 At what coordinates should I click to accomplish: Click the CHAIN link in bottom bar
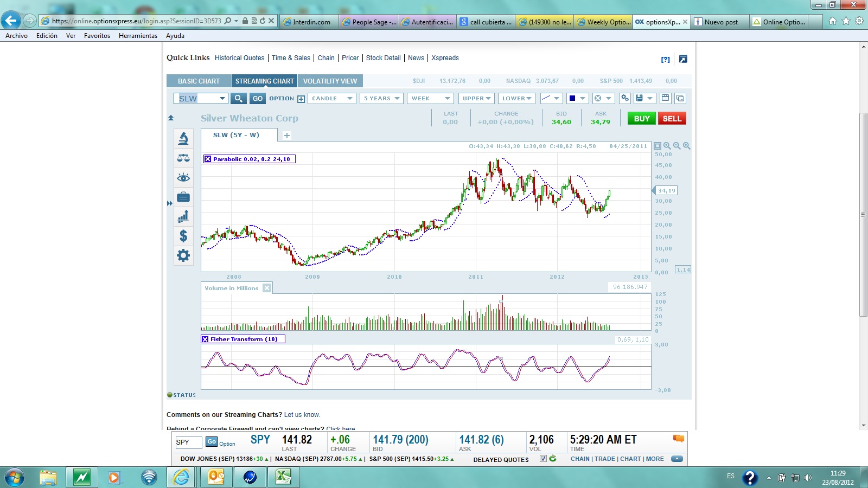(x=580, y=459)
